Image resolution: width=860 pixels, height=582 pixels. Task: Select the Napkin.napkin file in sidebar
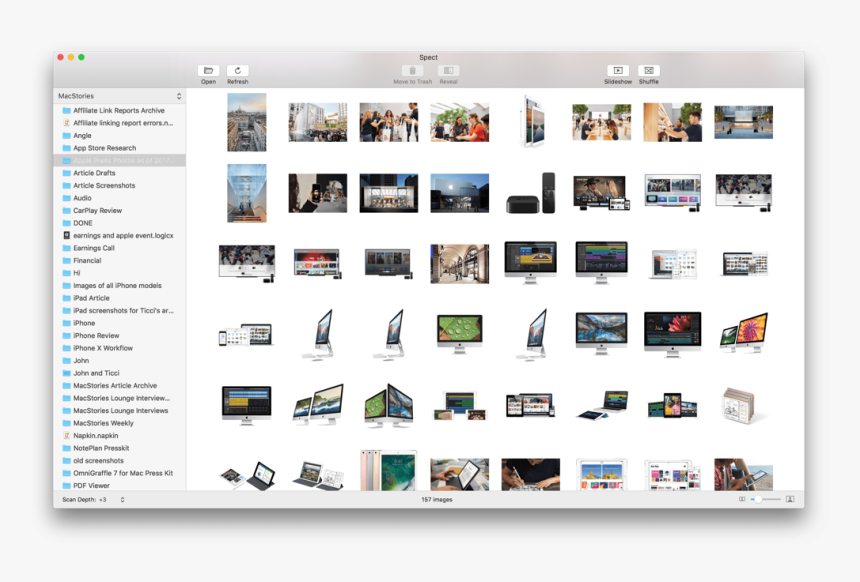click(95, 436)
